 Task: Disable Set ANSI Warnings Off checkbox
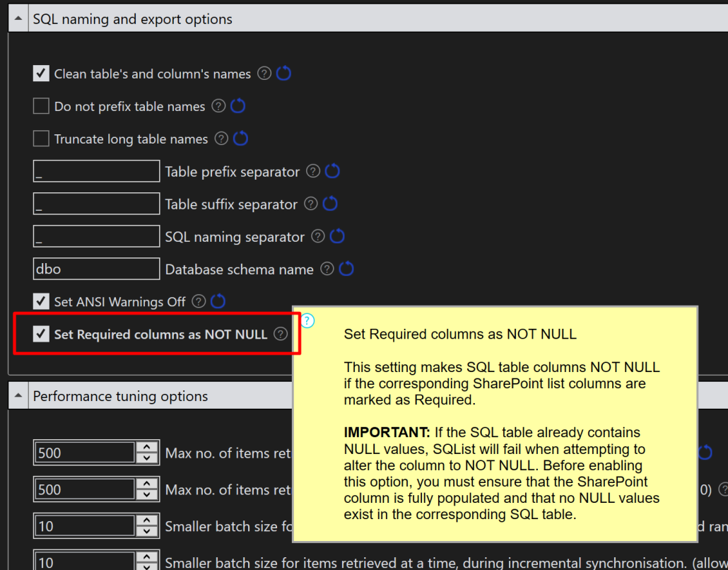click(41, 301)
